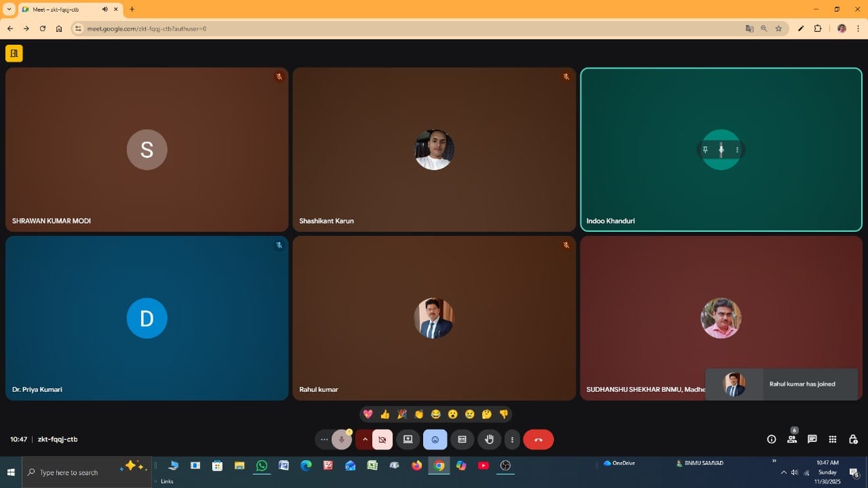This screenshot has width=868, height=488.
Task: Turn on the camera
Action: coord(382,439)
